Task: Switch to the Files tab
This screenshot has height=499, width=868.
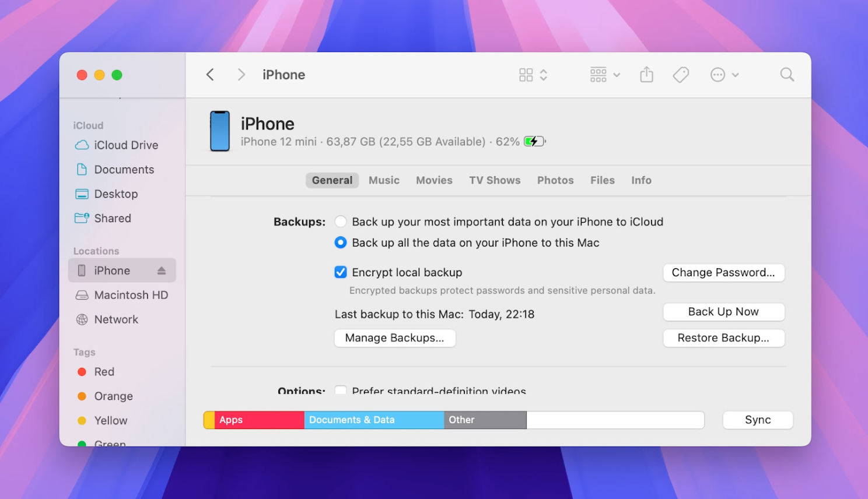Action: click(x=602, y=180)
